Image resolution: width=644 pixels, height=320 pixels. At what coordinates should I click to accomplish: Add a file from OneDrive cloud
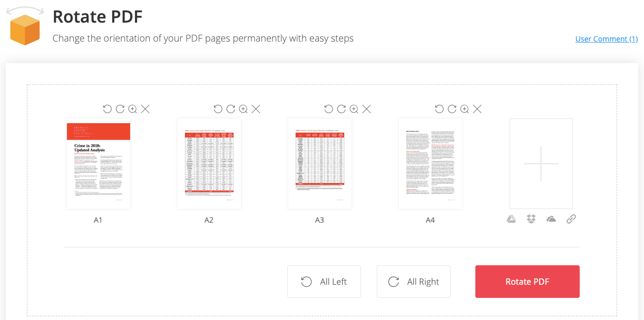(x=551, y=219)
